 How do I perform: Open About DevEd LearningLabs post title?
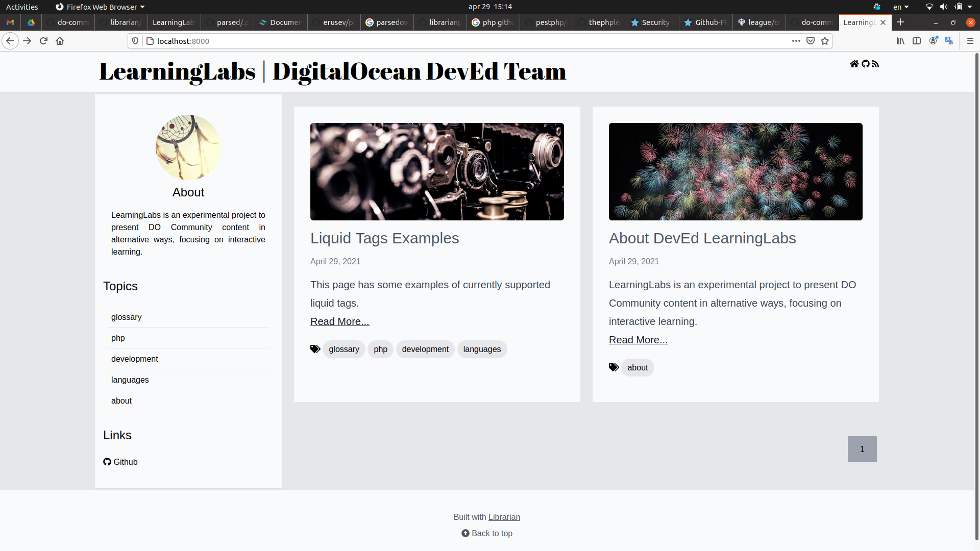click(x=702, y=238)
